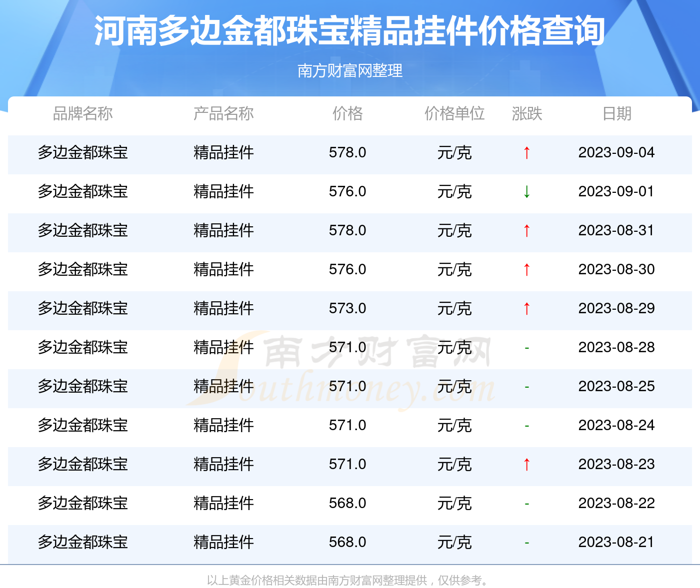Viewport: 700px width, 588px height.
Task: Select the date 2023-08-22
Action: [616, 503]
